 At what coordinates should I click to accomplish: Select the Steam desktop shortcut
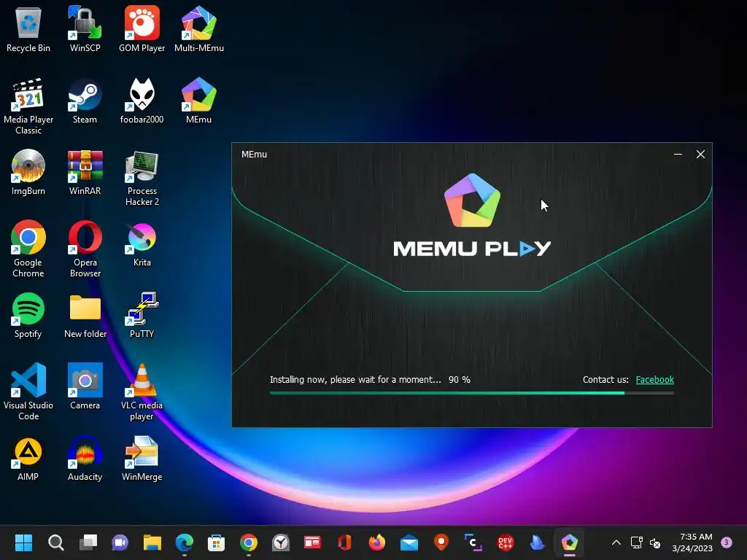[x=85, y=101]
